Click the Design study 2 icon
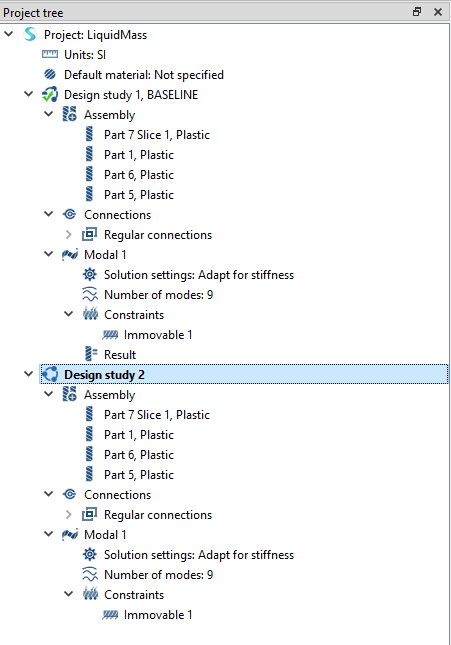 50,374
